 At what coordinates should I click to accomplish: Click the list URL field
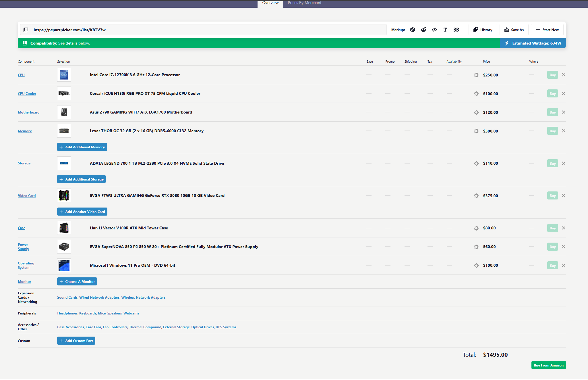(209, 30)
